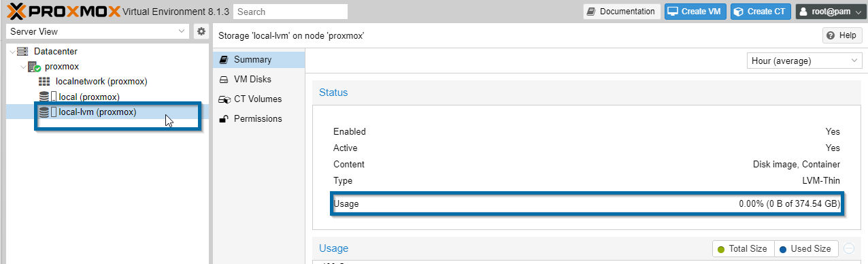Click the Documentation book icon
Screen dimensions: 868x264
(x=591, y=12)
